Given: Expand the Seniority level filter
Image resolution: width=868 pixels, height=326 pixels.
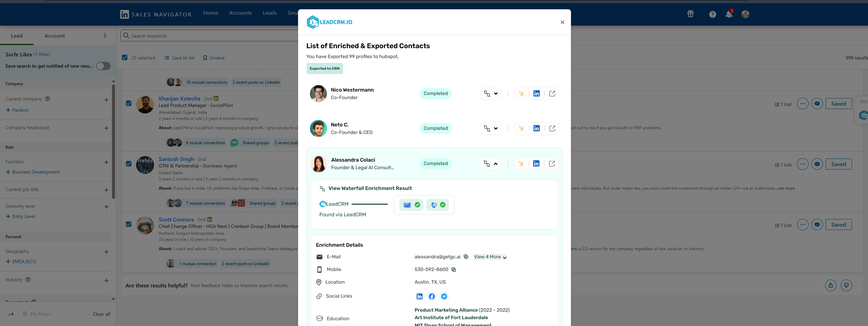Looking at the screenshot, I should [x=106, y=207].
